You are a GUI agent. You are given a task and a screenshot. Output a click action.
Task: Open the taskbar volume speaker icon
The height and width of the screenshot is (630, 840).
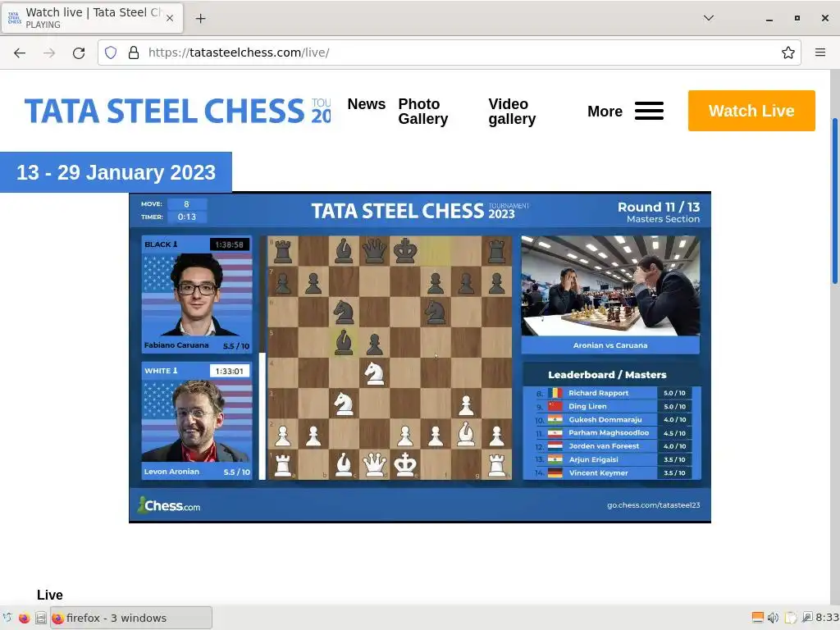[x=773, y=618]
